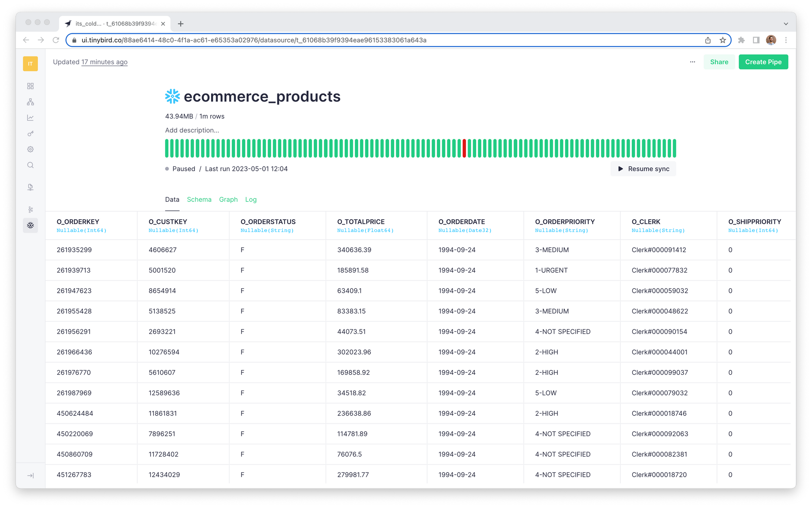Click the data flow hierarchy sidebar icon
Image resolution: width=812 pixels, height=508 pixels.
click(x=30, y=102)
